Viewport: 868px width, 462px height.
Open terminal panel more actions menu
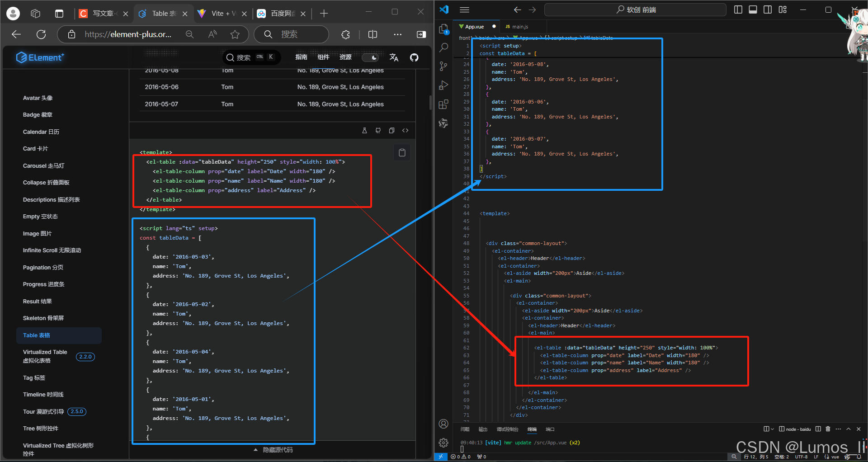838,429
